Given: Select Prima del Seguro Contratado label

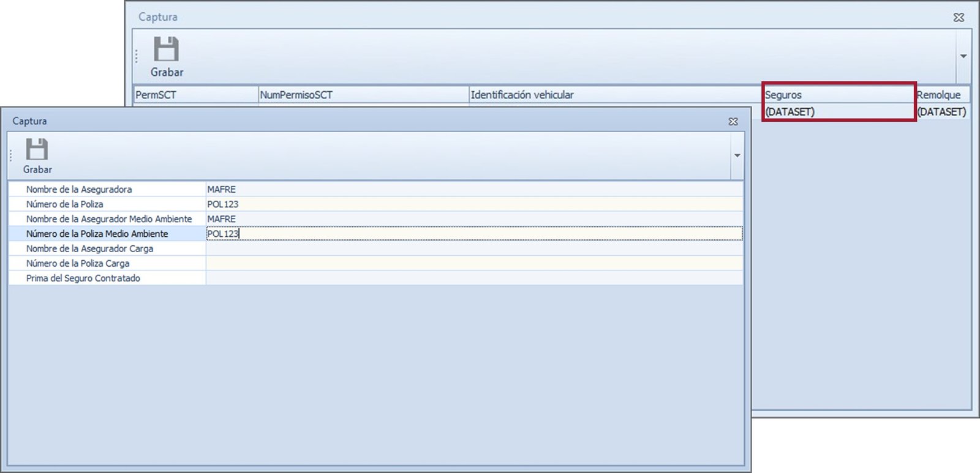Looking at the screenshot, I should (83, 278).
